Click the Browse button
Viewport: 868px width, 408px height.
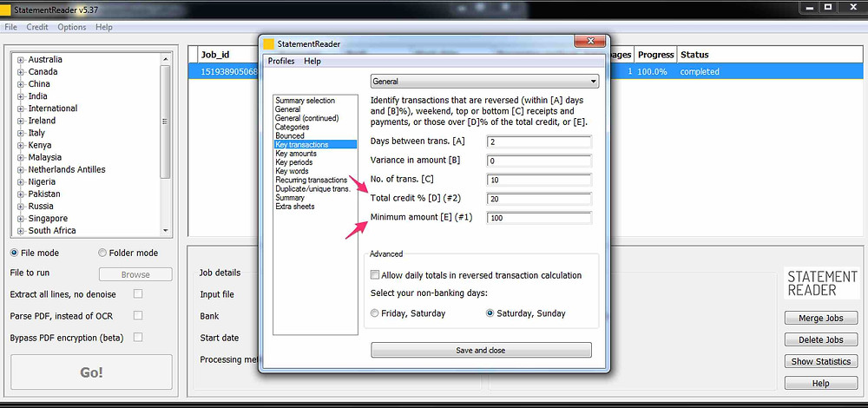click(x=135, y=274)
